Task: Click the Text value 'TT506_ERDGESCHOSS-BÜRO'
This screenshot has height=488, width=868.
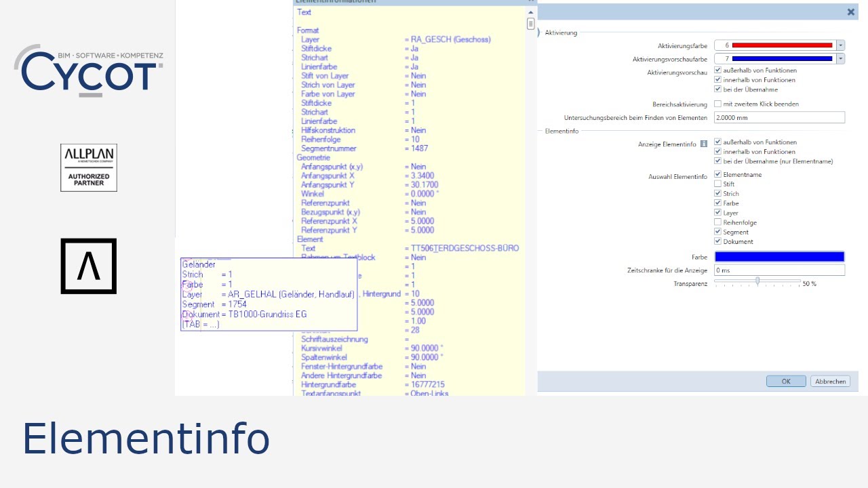Action: [465, 248]
